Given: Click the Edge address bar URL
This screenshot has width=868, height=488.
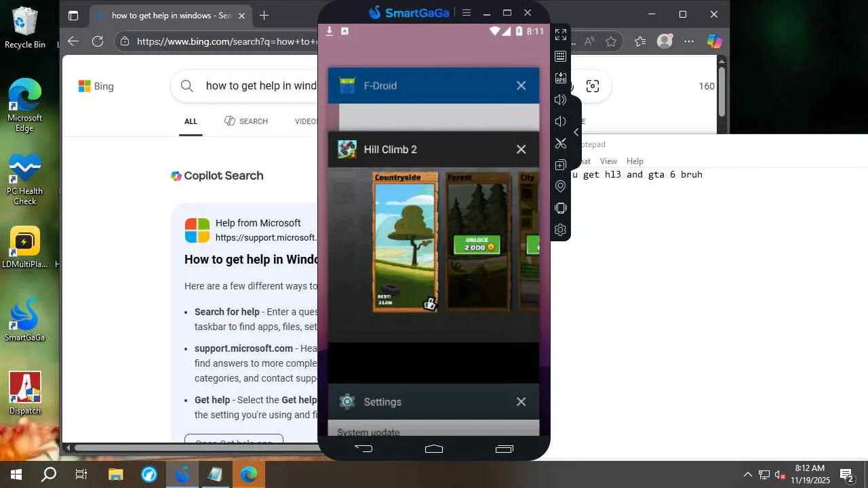Looking at the screenshot, I should pyautogui.click(x=227, y=41).
